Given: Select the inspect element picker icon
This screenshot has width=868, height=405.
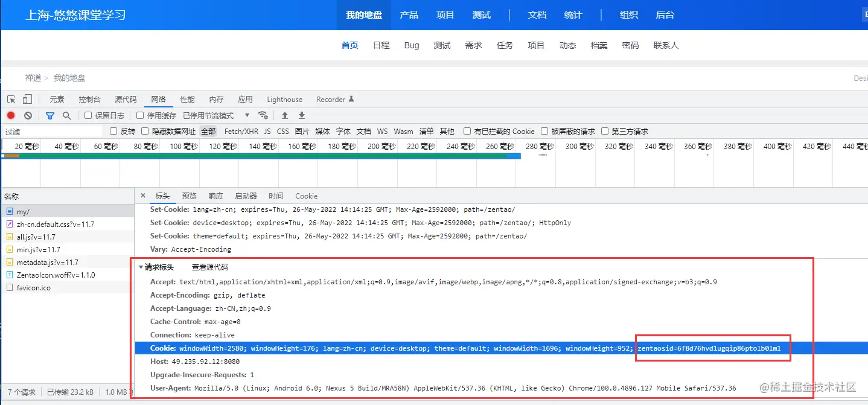Looking at the screenshot, I should (x=11, y=100).
